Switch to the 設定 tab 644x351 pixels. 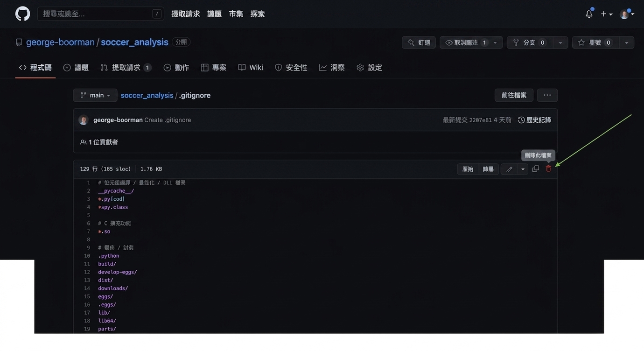click(370, 68)
